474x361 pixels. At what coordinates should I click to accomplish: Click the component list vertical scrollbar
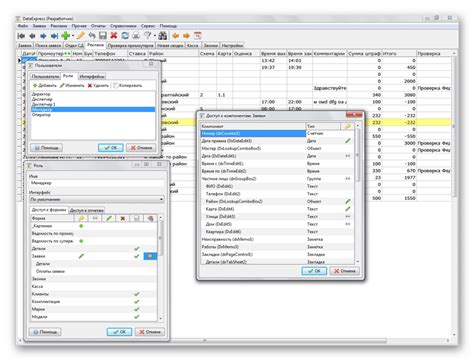coord(358,193)
